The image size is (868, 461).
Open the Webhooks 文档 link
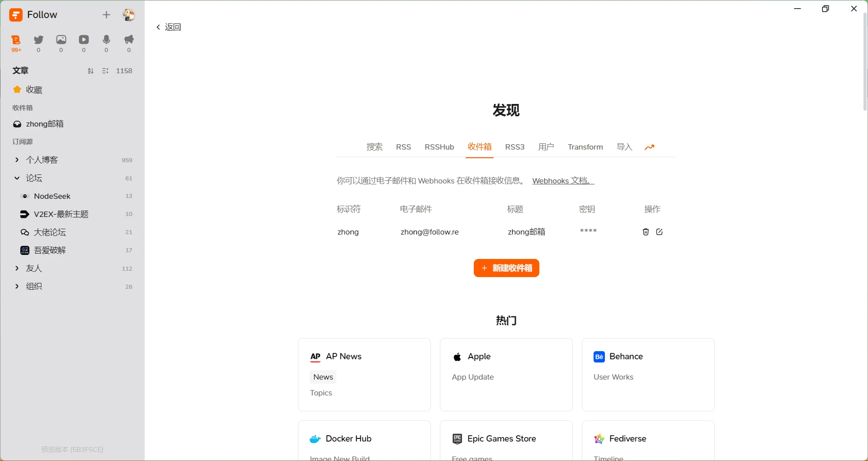pyautogui.click(x=563, y=181)
